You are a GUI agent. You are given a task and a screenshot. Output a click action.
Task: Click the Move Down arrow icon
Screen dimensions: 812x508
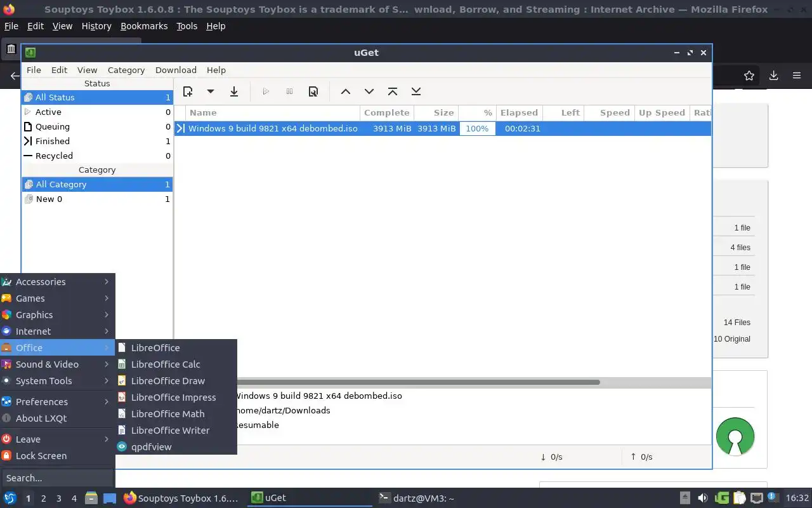pyautogui.click(x=369, y=91)
